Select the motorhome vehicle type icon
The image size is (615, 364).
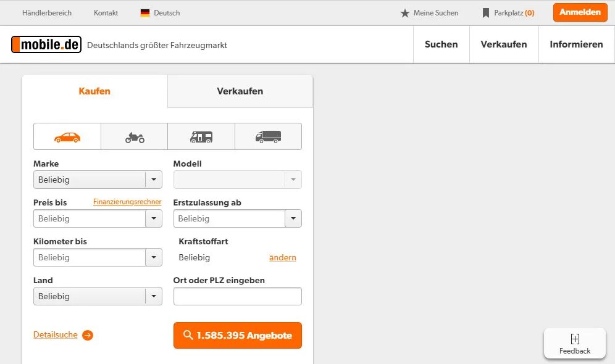click(201, 137)
